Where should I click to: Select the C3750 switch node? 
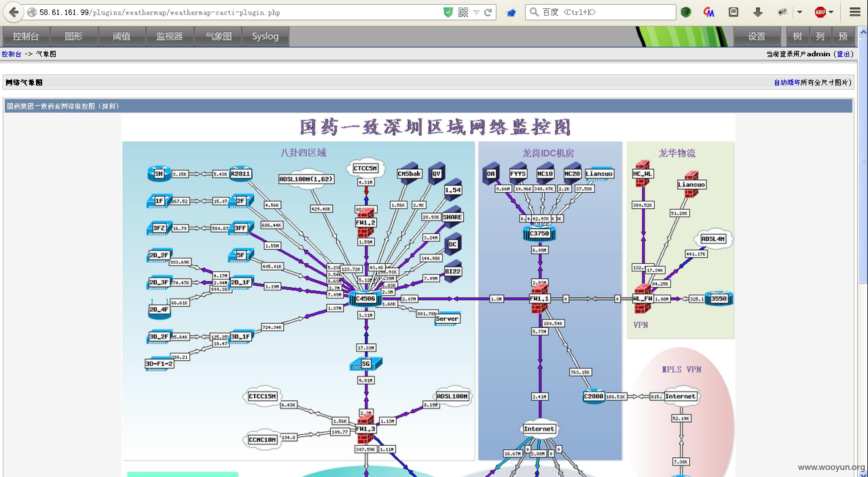click(539, 233)
